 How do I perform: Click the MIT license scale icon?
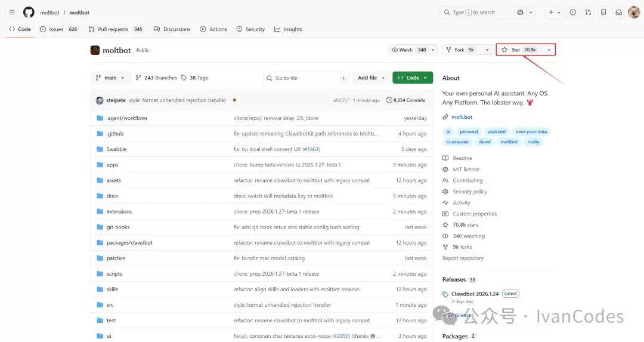point(445,170)
